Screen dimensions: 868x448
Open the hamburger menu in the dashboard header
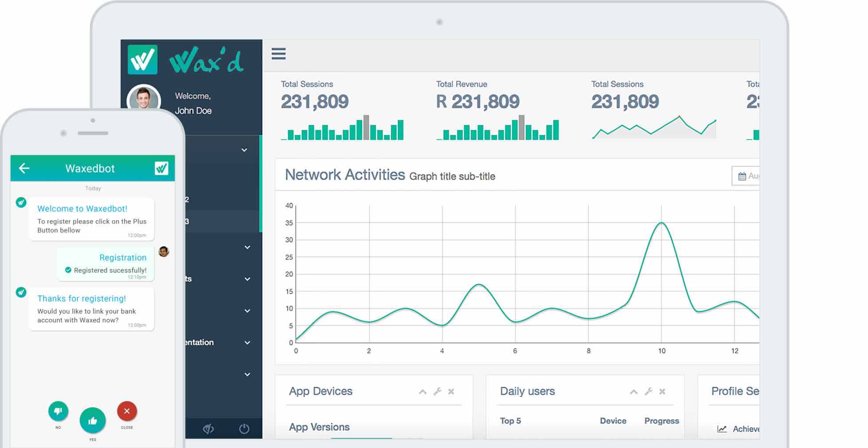click(279, 54)
